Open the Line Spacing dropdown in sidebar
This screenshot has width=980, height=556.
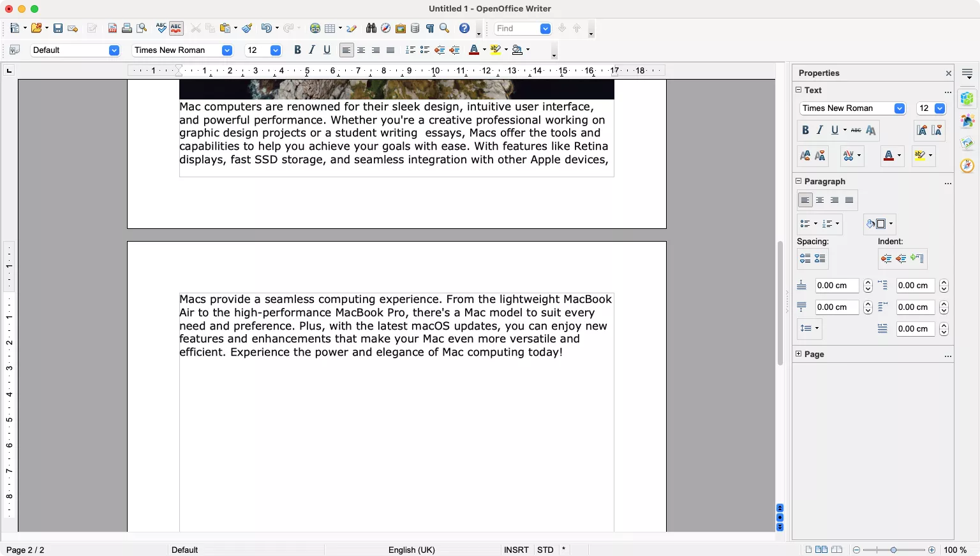point(810,328)
